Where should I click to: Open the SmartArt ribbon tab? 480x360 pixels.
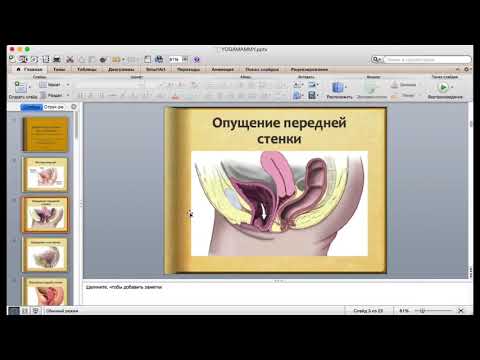[x=156, y=69]
